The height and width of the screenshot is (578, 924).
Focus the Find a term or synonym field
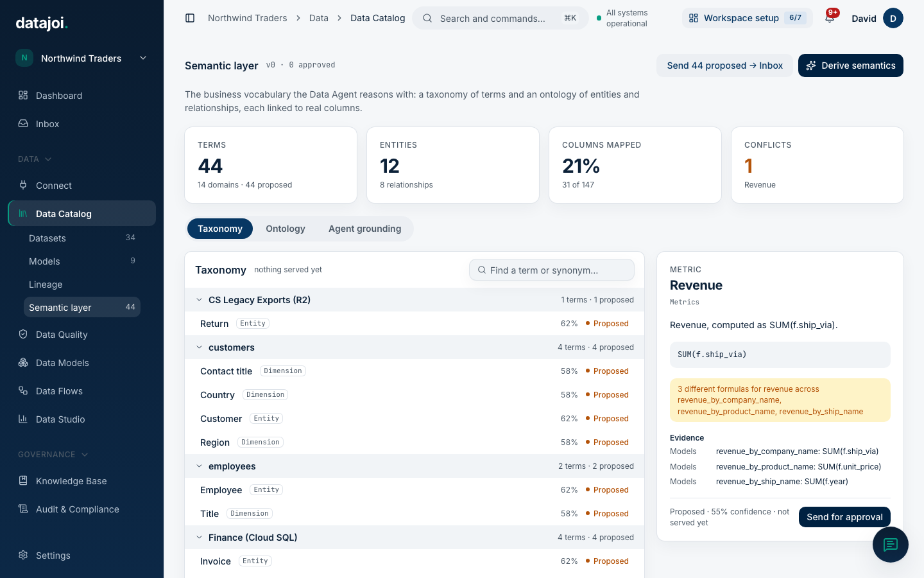coord(552,270)
